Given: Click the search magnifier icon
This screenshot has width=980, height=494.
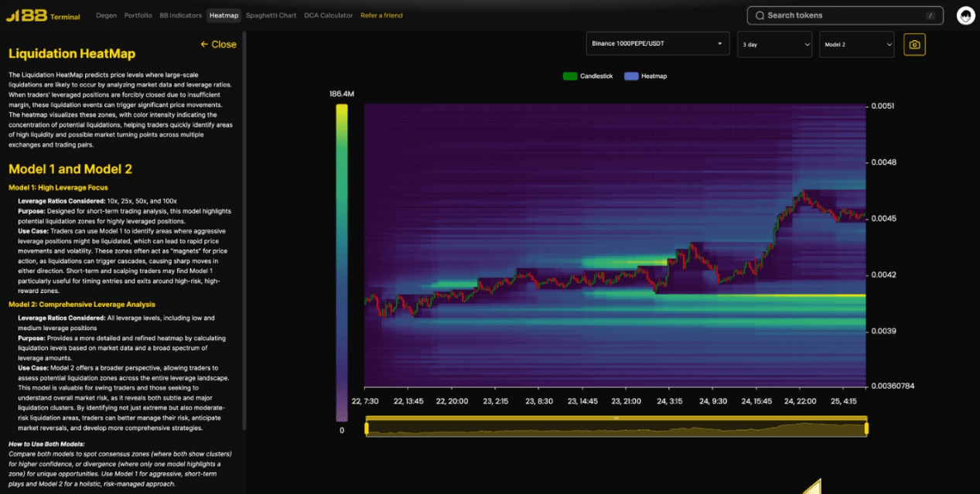Looking at the screenshot, I should click(x=760, y=15).
